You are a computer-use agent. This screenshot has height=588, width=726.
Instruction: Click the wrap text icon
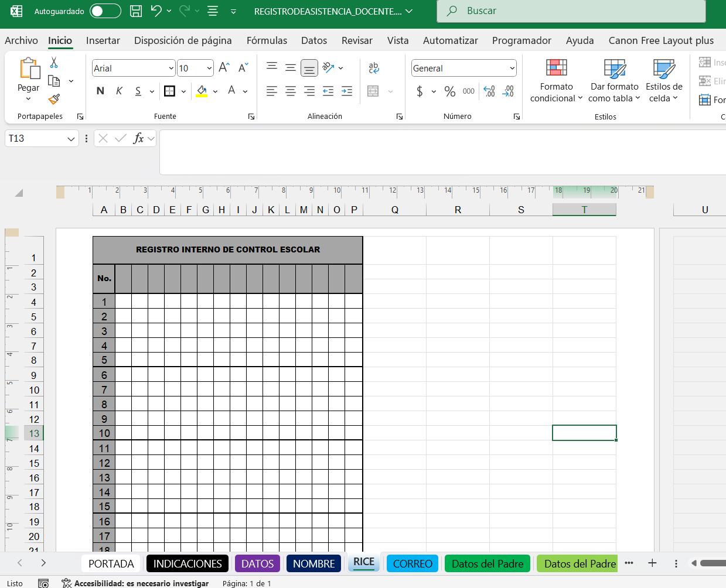374,68
